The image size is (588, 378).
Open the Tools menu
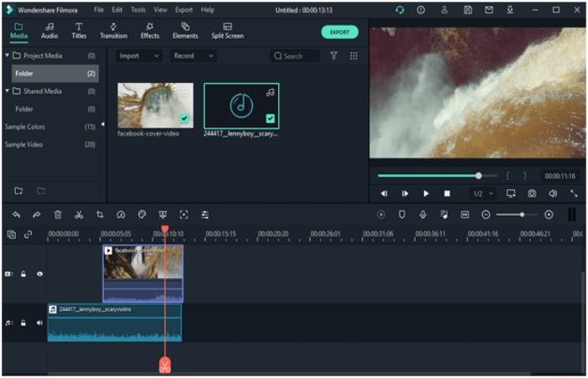click(x=138, y=9)
